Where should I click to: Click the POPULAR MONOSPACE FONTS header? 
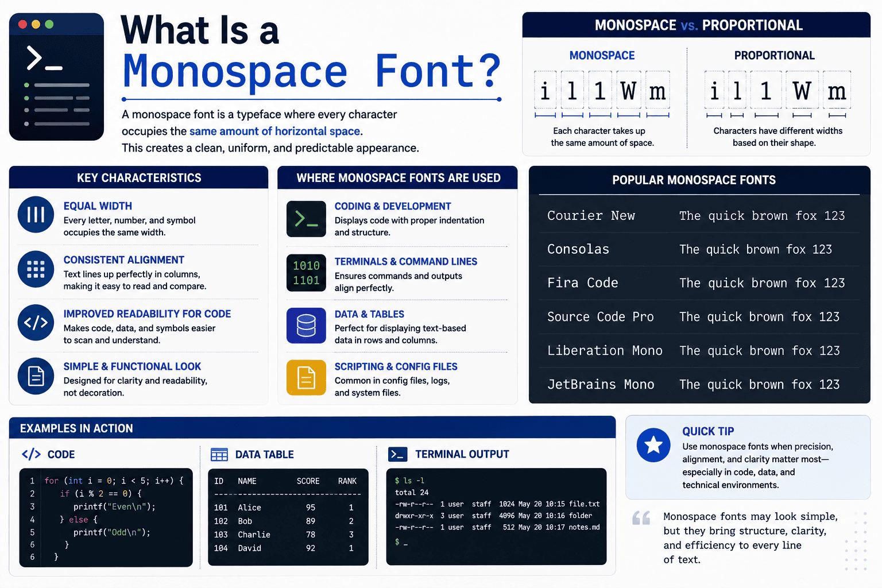[x=694, y=180]
